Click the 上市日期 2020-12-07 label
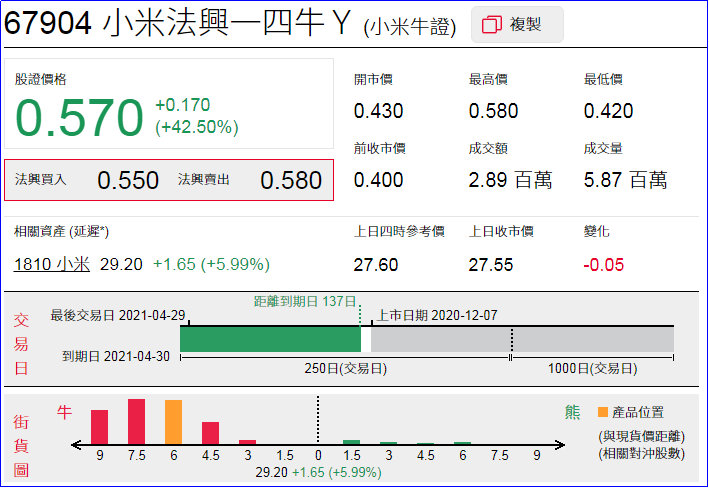The image size is (709, 488). (x=437, y=315)
